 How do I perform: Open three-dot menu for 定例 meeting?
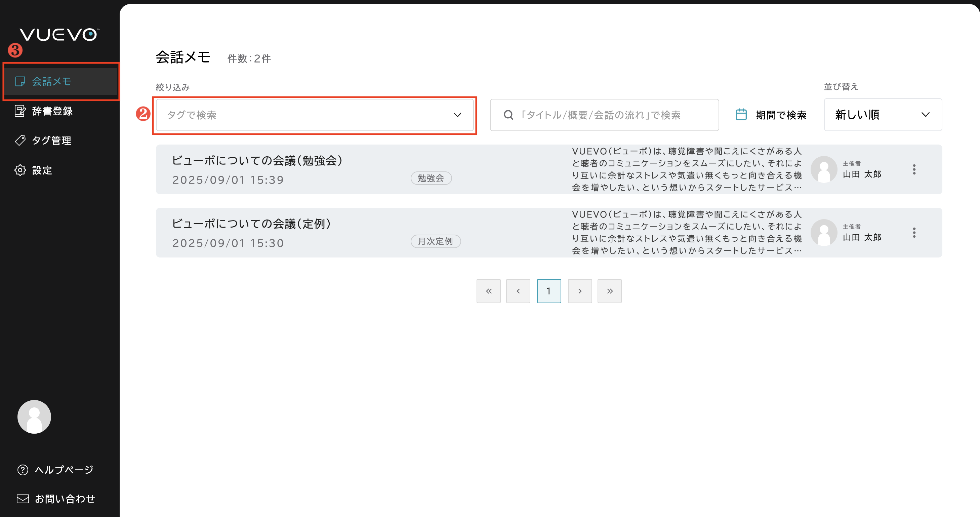tap(914, 232)
